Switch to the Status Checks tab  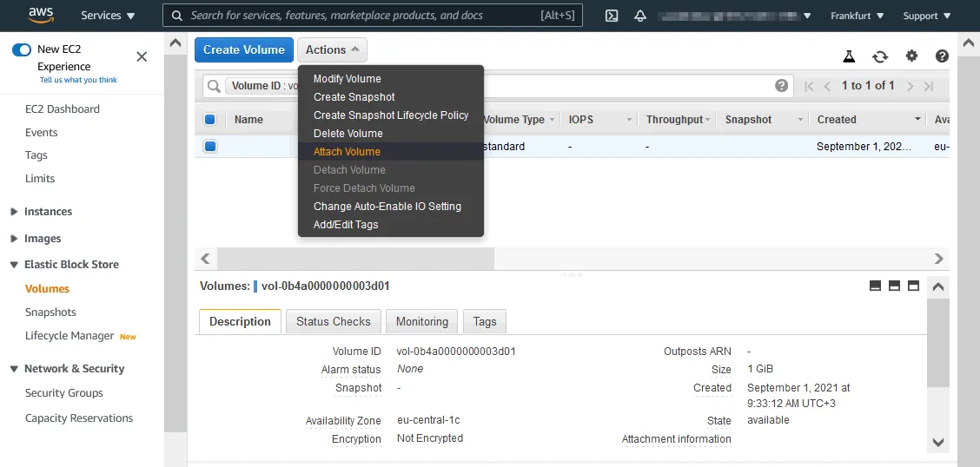coord(333,321)
